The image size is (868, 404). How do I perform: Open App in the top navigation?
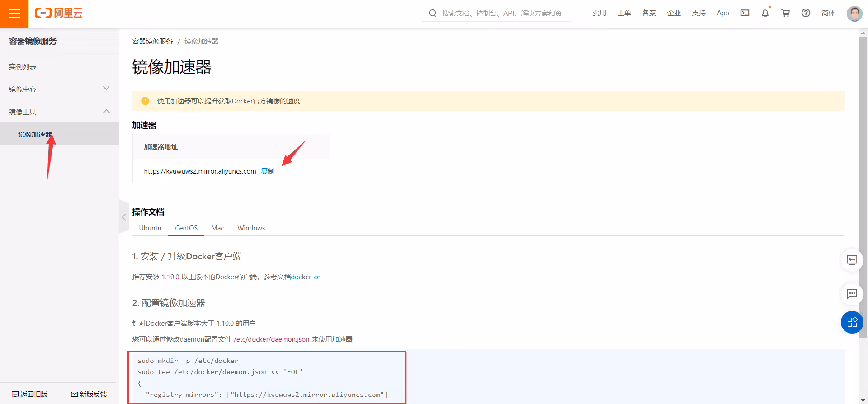[723, 13]
